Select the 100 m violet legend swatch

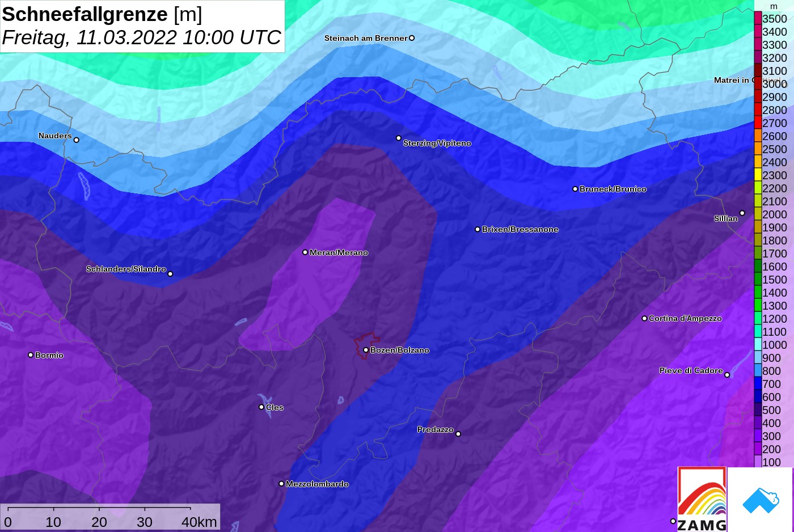pos(758,462)
